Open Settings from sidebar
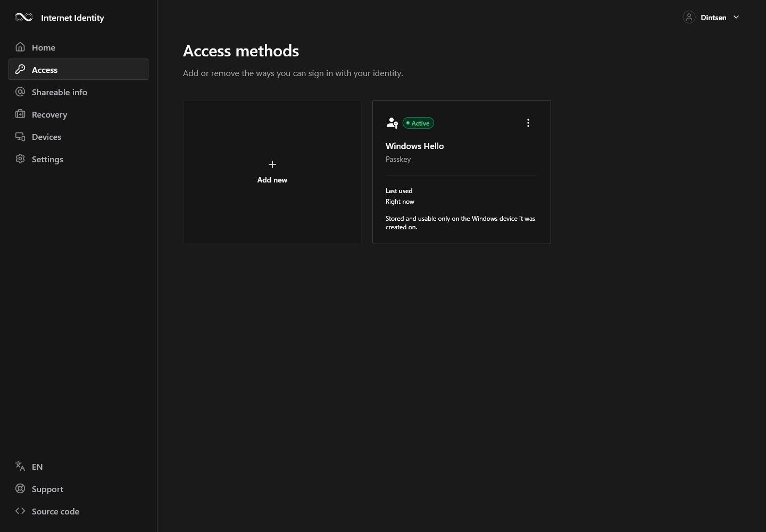Screen dimensions: 766x532 click(x=78, y=159)
